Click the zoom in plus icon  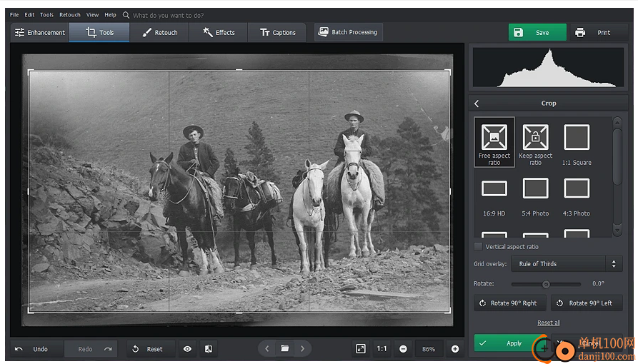[x=455, y=349]
